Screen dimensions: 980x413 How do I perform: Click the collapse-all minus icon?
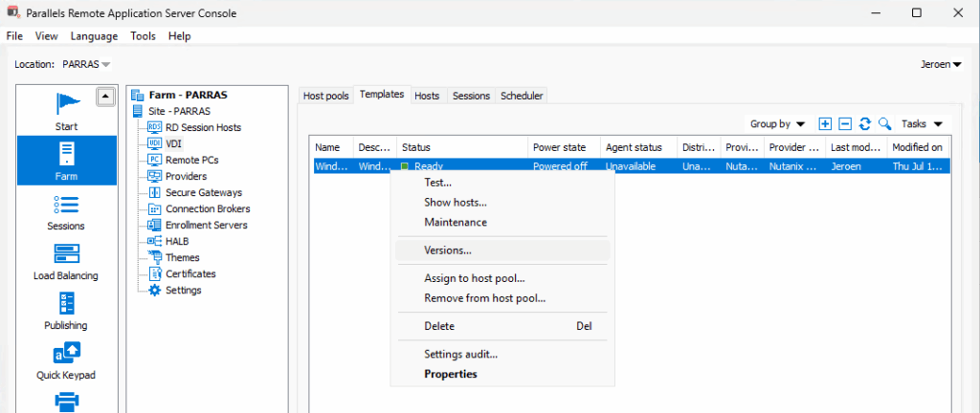(x=845, y=124)
